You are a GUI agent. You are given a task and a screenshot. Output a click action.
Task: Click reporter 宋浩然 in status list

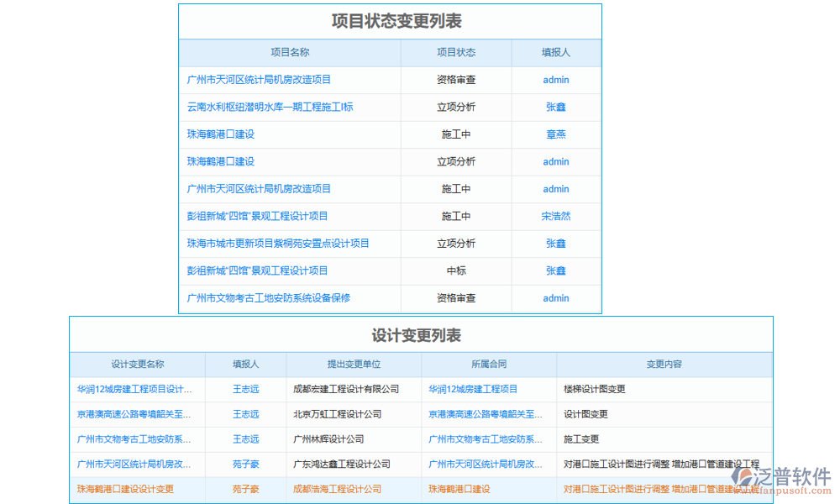[x=555, y=216]
